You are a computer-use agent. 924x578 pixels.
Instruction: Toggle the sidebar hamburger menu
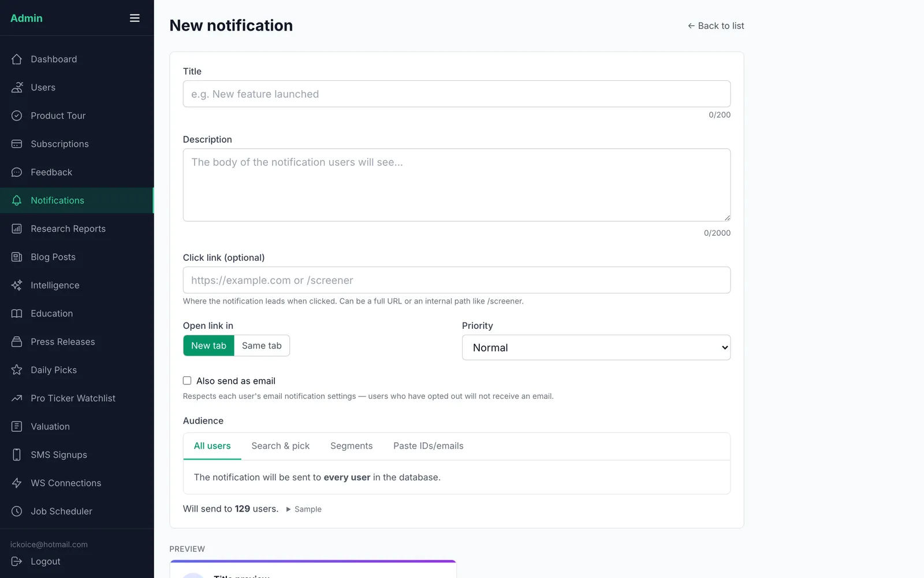click(x=135, y=18)
